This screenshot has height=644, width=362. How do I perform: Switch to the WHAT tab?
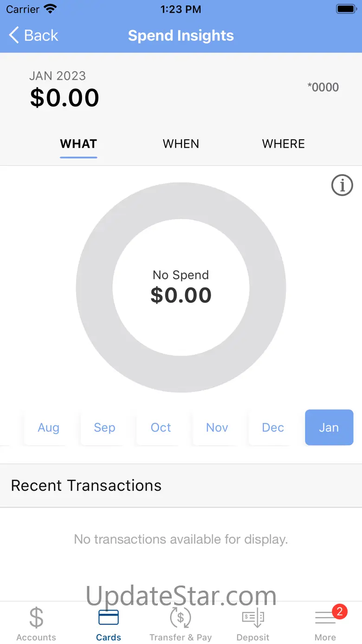click(x=78, y=144)
